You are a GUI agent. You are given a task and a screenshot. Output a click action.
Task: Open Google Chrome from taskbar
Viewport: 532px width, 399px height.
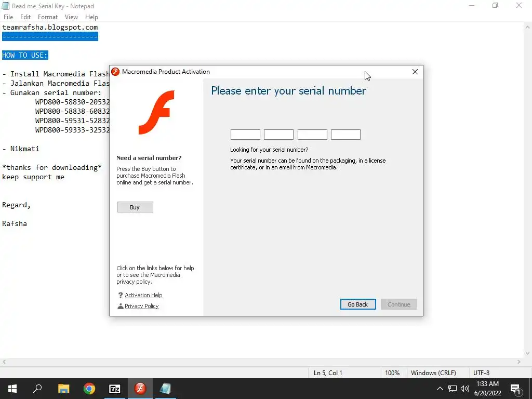tap(89, 389)
